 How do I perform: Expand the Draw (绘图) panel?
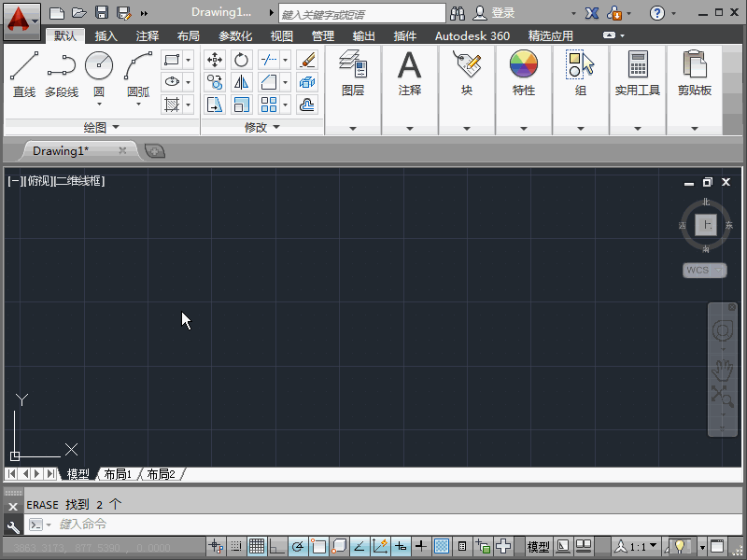point(101,127)
